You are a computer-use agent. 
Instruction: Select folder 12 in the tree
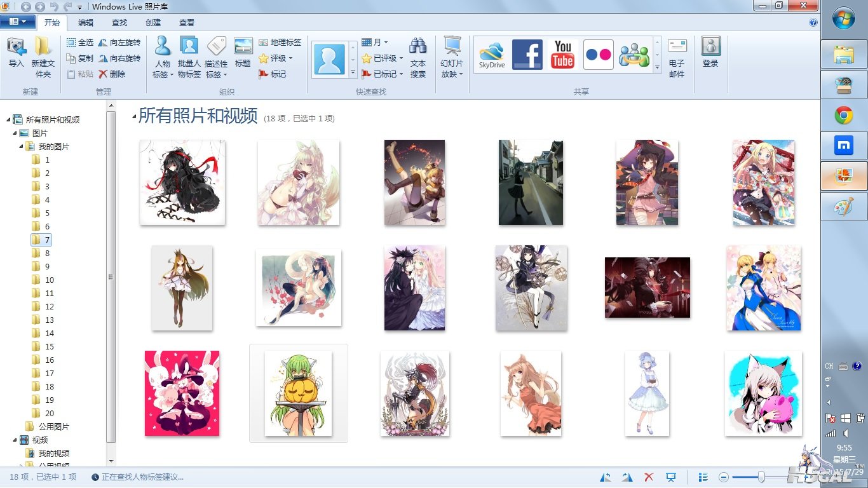(43, 306)
